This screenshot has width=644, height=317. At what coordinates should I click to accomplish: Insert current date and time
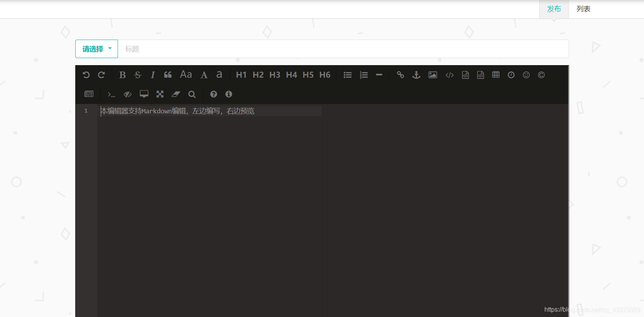tap(511, 75)
